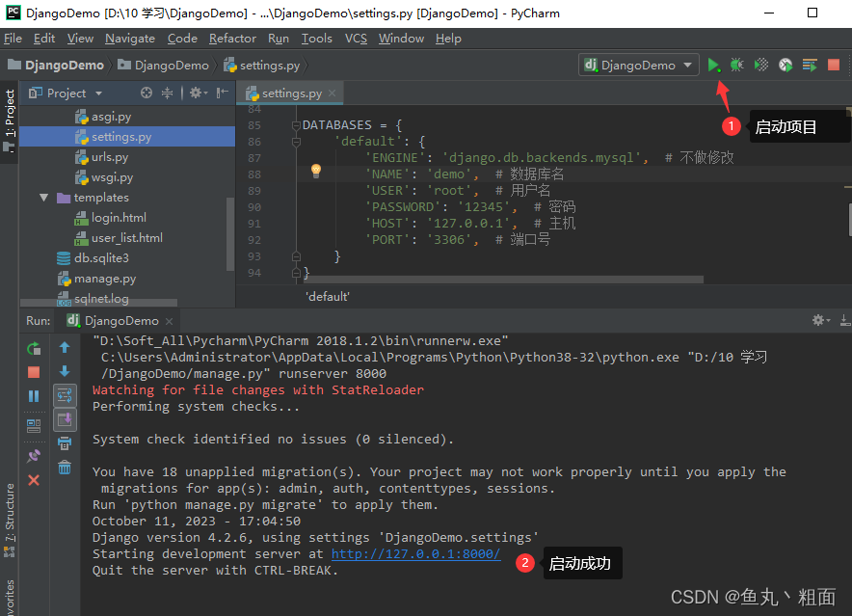Open the Tools menu

click(x=317, y=39)
